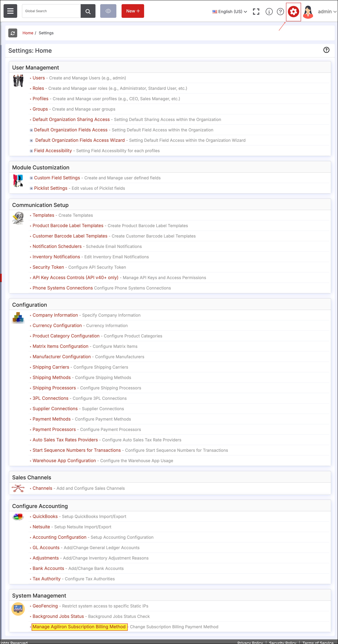Expand Field Accessibility plus icon

(31, 151)
